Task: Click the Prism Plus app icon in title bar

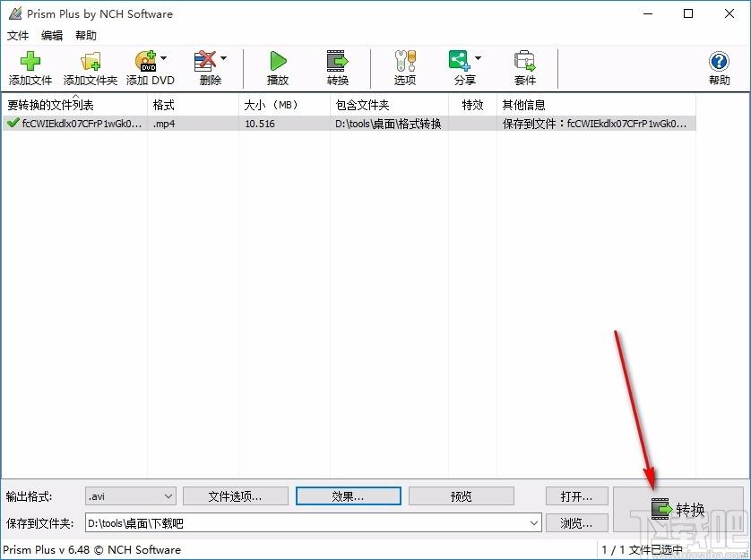Action: click(x=15, y=13)
